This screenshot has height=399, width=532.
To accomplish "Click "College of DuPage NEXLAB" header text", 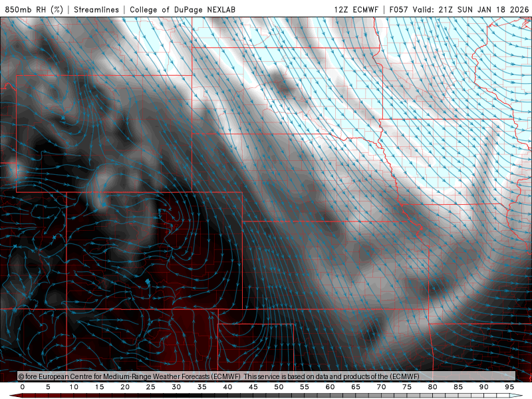I will (x=182, y=9).
